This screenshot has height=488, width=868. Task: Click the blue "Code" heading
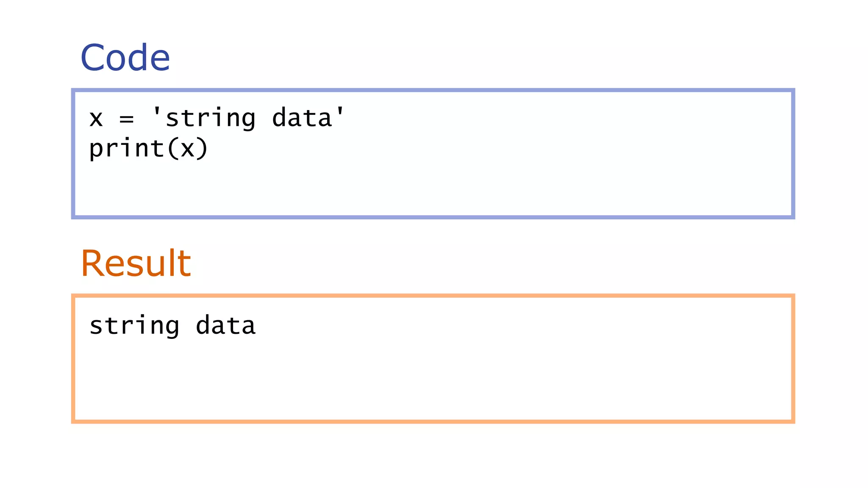tap(125, 58)
